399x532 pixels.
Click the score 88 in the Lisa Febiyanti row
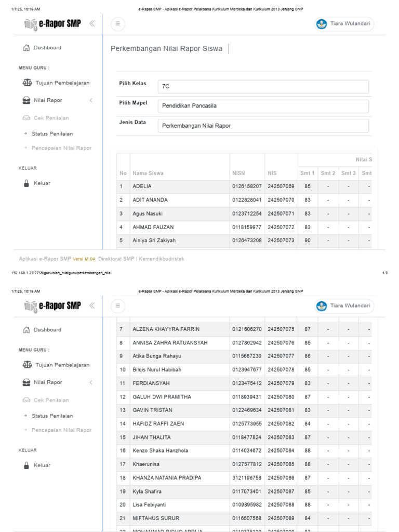308,505
